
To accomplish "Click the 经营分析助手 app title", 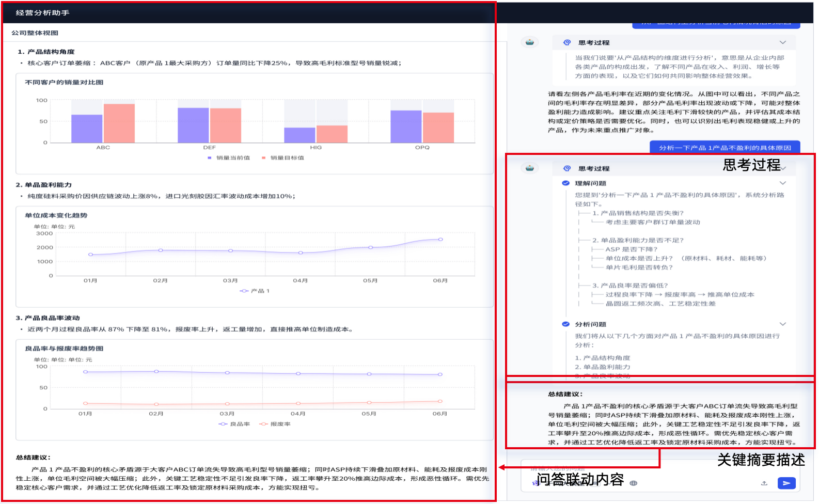I will pos(42,13).
